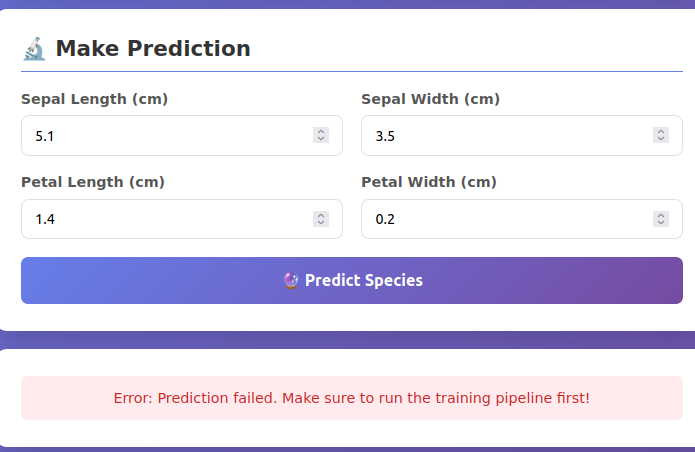This screenshot has width=695, height=452.
Task: Step Petal Width up with spinner arrow
Action: click(661, 215)
